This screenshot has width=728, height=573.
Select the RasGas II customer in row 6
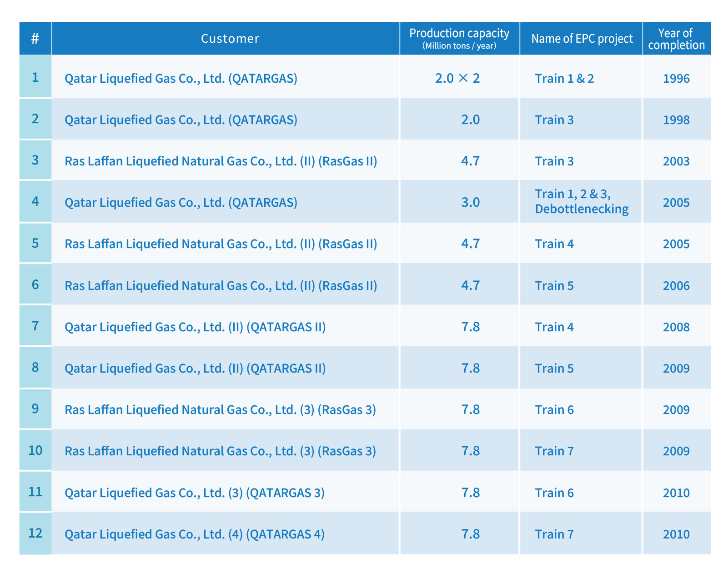[221, 285]
